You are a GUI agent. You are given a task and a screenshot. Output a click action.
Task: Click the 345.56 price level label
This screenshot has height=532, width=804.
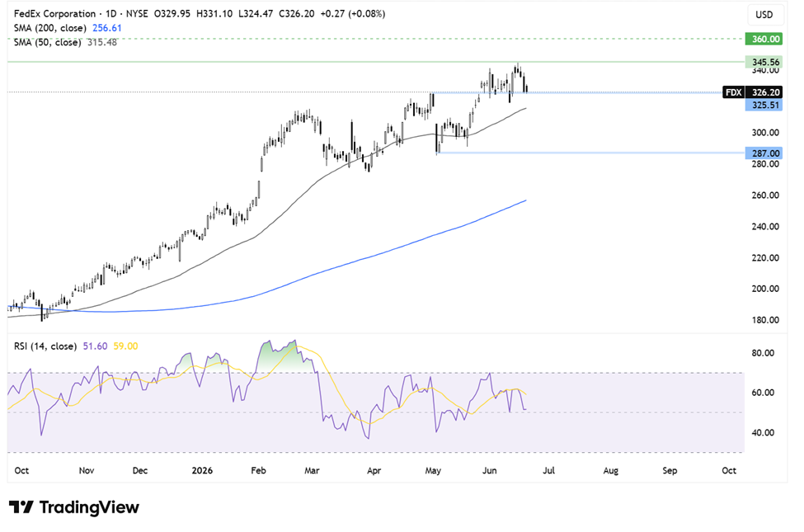pyautogui.click(x=764, y=62)
